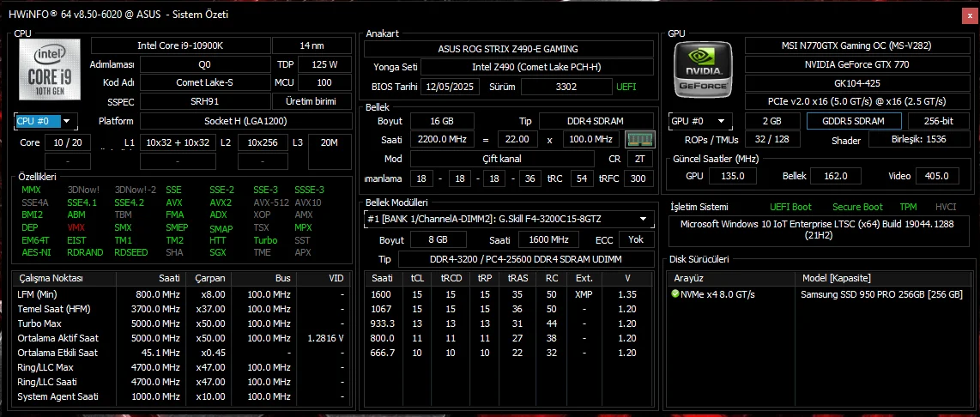980x417 pixels.
Task: Close the HWiNFO Sistem Özeti window
Action: pos(970,15)
